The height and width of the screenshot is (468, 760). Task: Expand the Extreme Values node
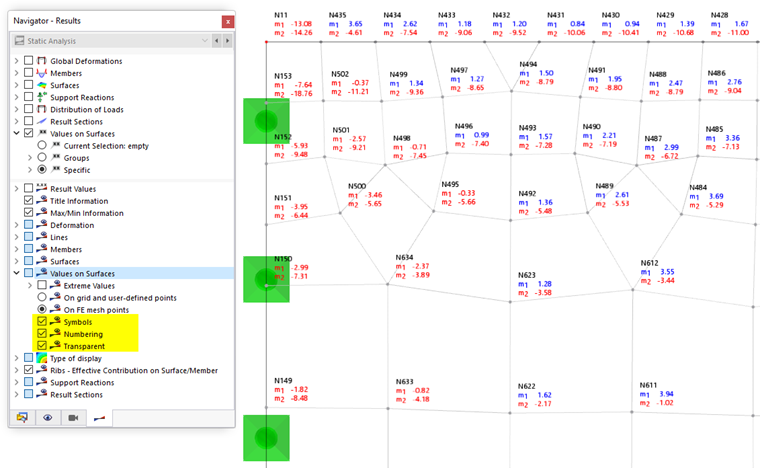pos(30,285)
